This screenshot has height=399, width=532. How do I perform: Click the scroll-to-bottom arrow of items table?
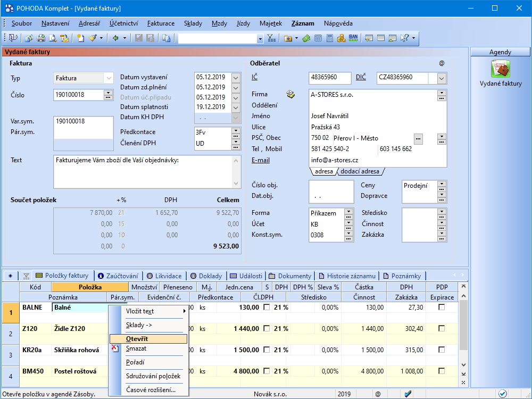click(x=463, y=374)
